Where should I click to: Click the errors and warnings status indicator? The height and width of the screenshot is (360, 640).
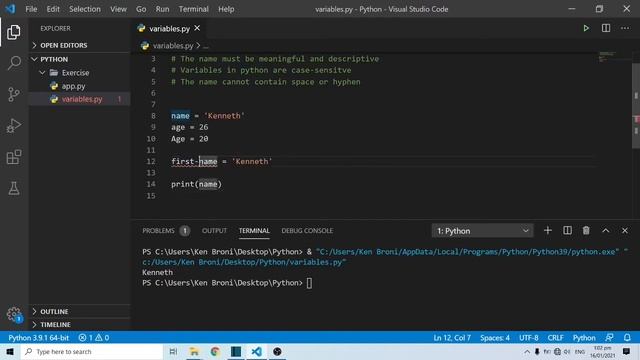tap(94, 338)
